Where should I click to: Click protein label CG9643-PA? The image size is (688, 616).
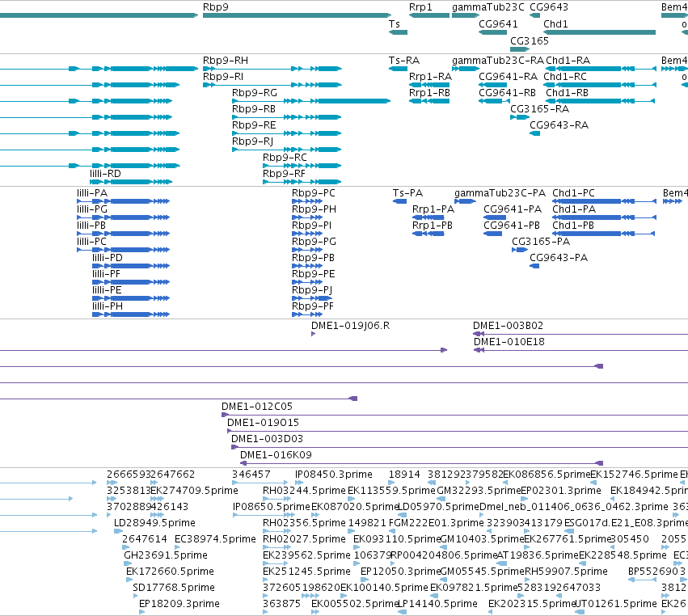559,258
